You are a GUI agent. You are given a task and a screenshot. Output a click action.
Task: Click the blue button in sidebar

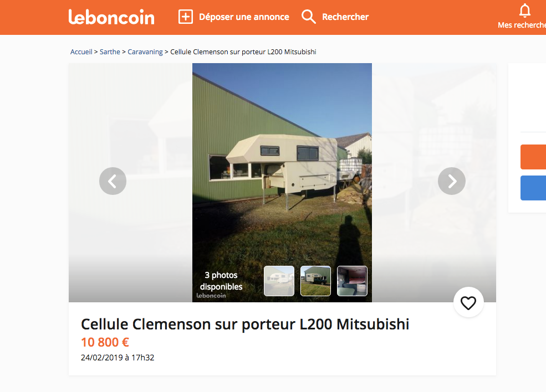533,188
